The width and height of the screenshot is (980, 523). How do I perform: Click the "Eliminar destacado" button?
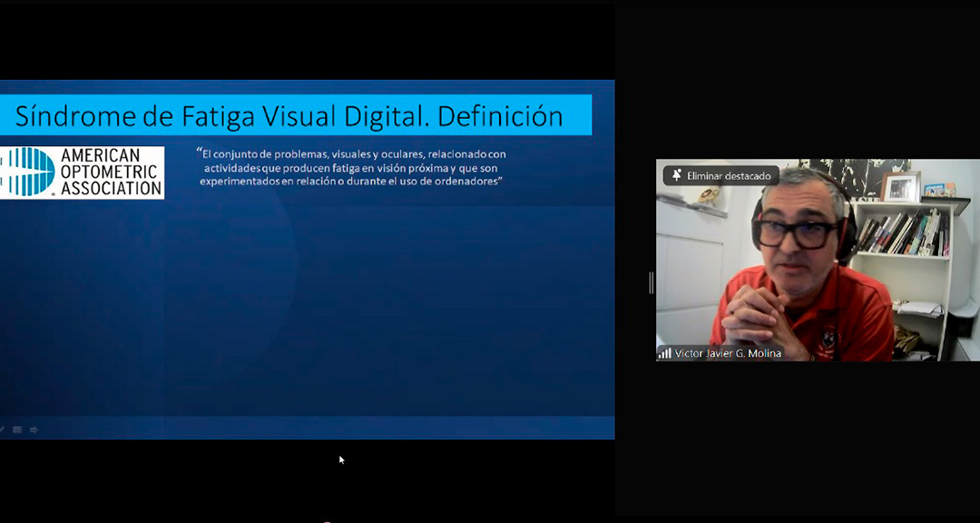[x=721, y=176]
